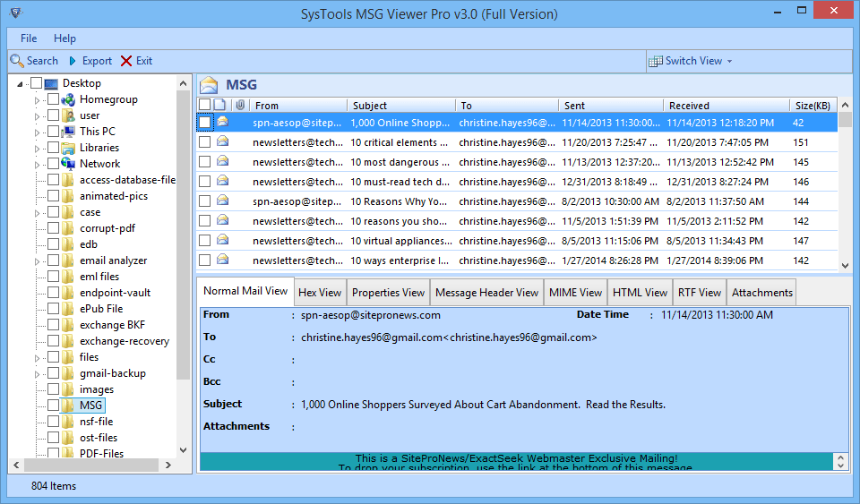The image size is (860, 504).
Task: Sort emails by the Received column header
Action: 727,105
